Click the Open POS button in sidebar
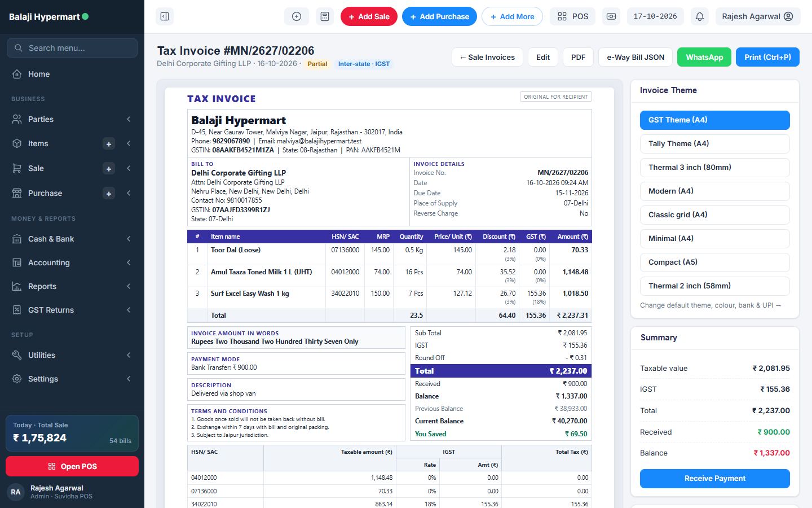Image resolution: width=812 pixels, height=508 pixels. click(72, 466)
